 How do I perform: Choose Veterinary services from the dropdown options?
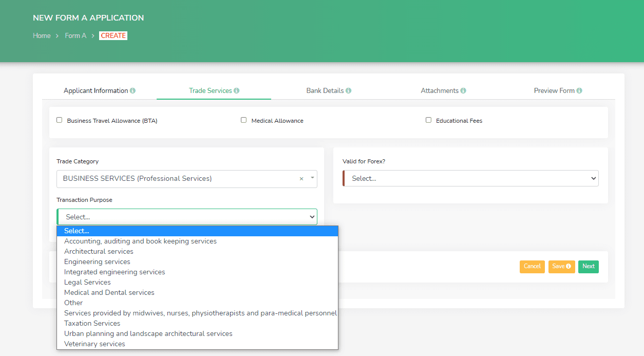click(x=94, y=344)
